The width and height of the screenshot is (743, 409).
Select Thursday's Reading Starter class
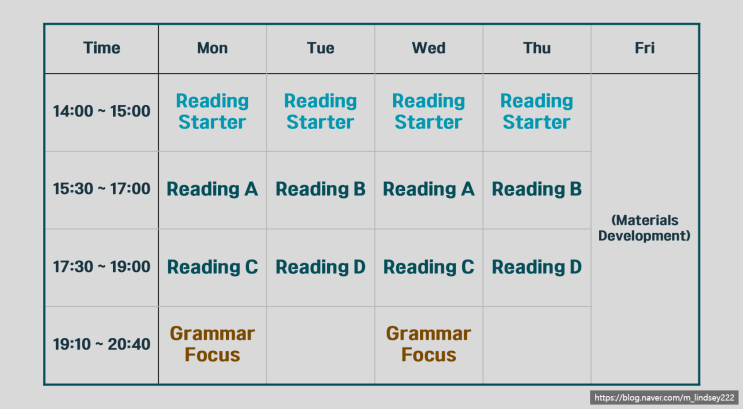(536, 111)
